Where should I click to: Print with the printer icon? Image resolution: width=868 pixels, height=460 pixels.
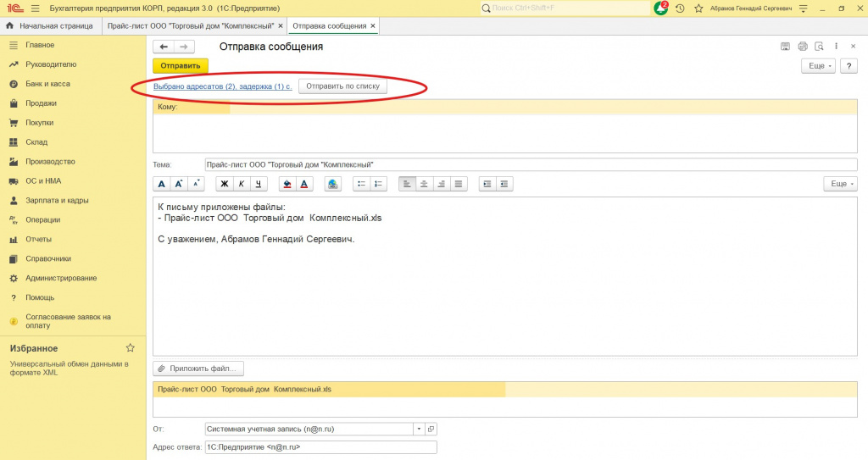point(803,47)
